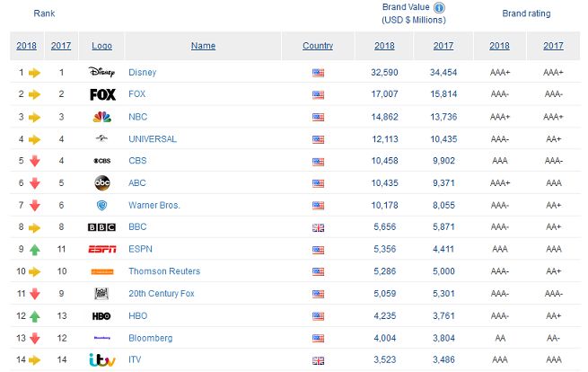Sort by 2017 rank column header
Screen dimensions: 588x372
(62, 46)
